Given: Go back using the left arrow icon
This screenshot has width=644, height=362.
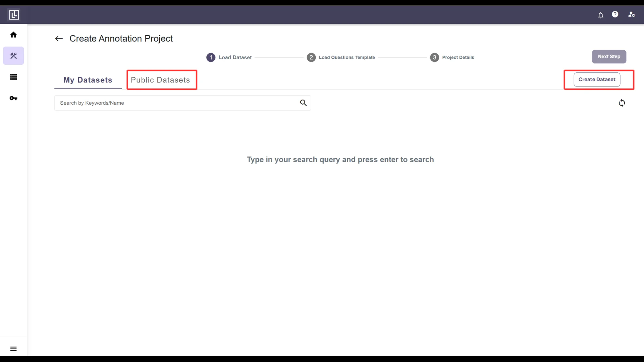Looking at the screenshot, I should (59, 39).
